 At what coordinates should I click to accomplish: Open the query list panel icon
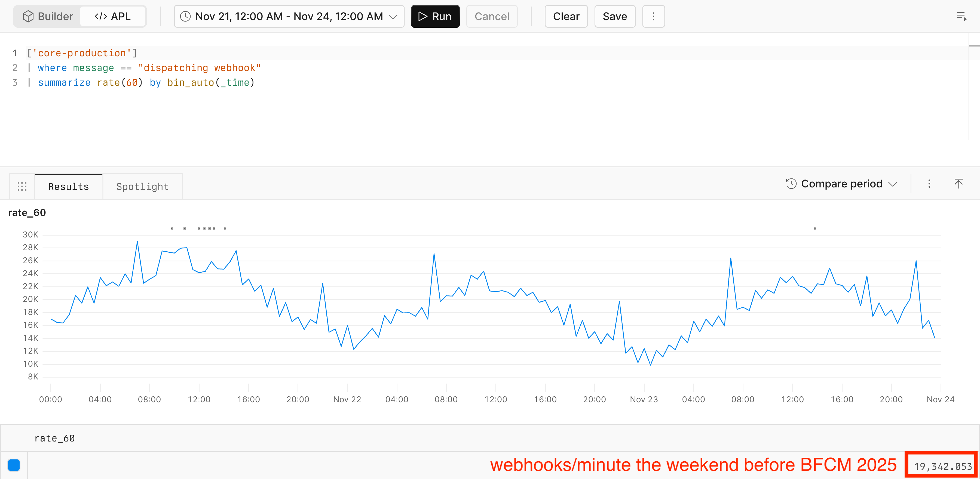(961, 16)
